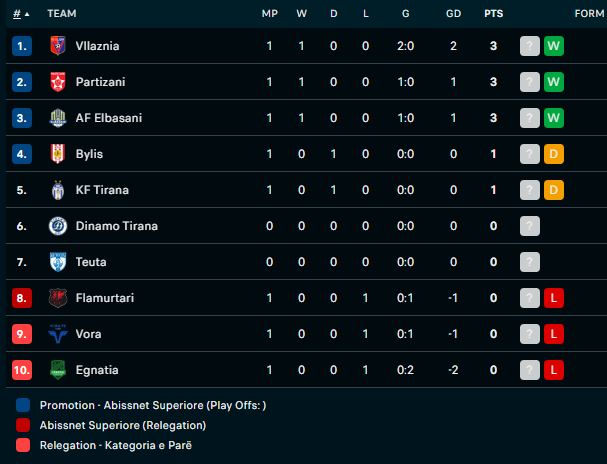Sort standings by GD column header
This screenshot has height=464, width=607.
click(x=453, y=14)
